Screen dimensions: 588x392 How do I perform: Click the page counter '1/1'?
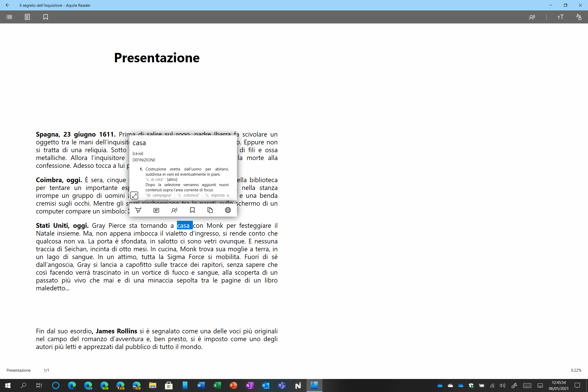46,370
